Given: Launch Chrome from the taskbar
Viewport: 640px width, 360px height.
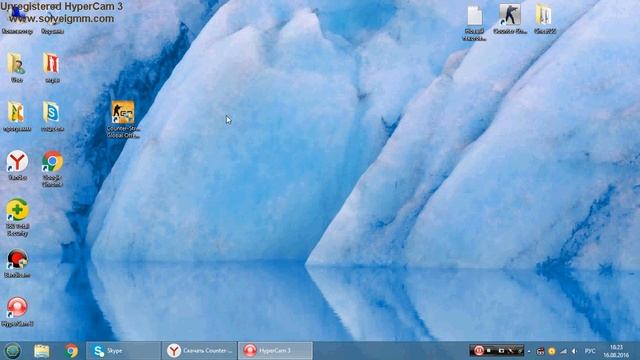Looking at the screenshot, I should click(71, 351).
